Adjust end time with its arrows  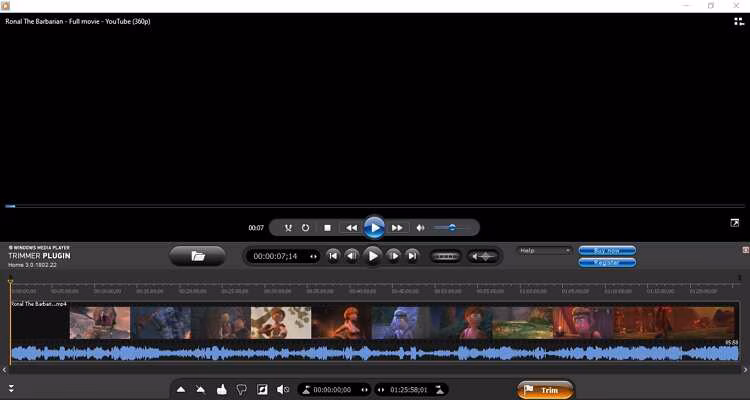(x=381, y=390)
